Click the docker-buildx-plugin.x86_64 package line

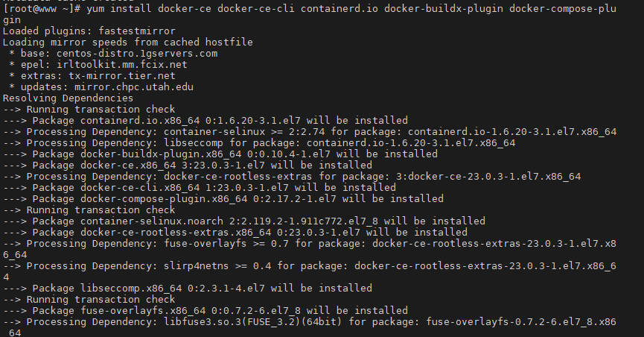(220, 154)
